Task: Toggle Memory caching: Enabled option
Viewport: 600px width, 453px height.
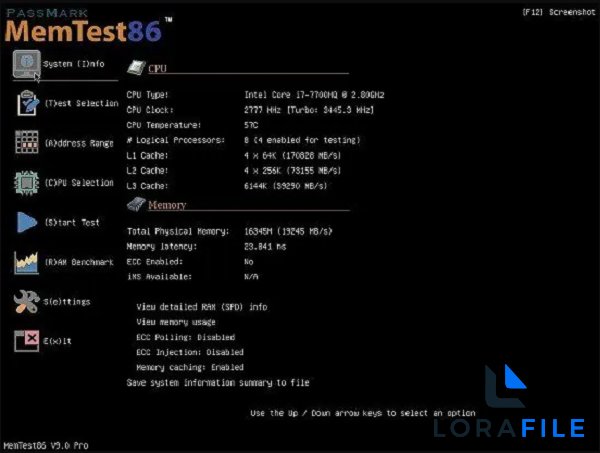Action: 190,367
